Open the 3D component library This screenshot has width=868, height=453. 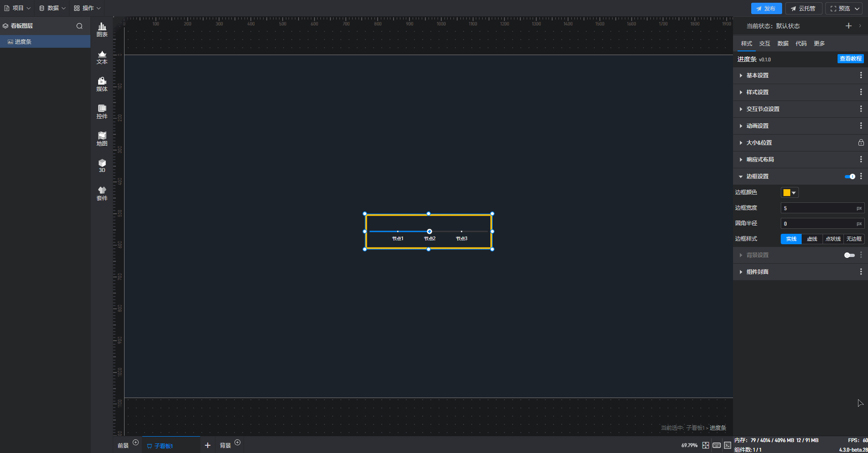tap(102, 166)
